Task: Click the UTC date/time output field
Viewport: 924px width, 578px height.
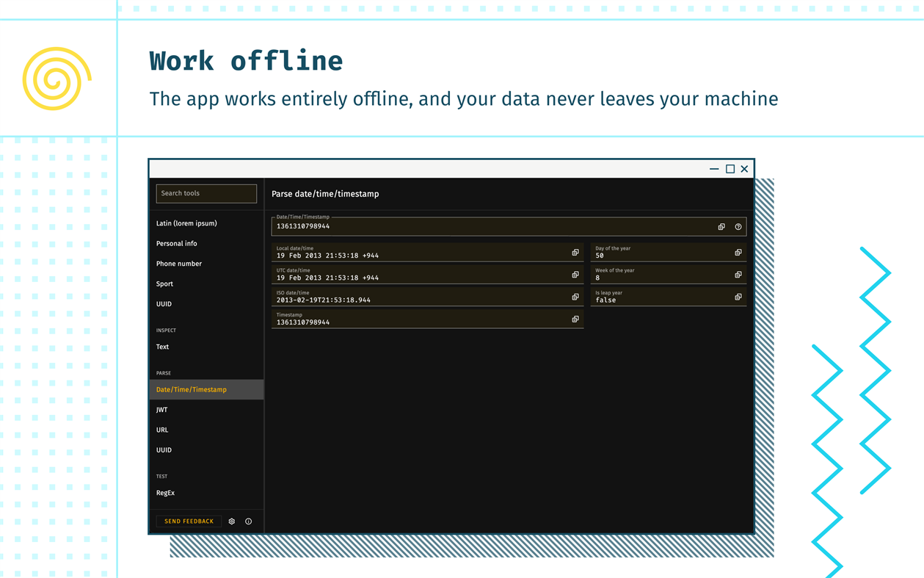Action: (x=427, y=275)
